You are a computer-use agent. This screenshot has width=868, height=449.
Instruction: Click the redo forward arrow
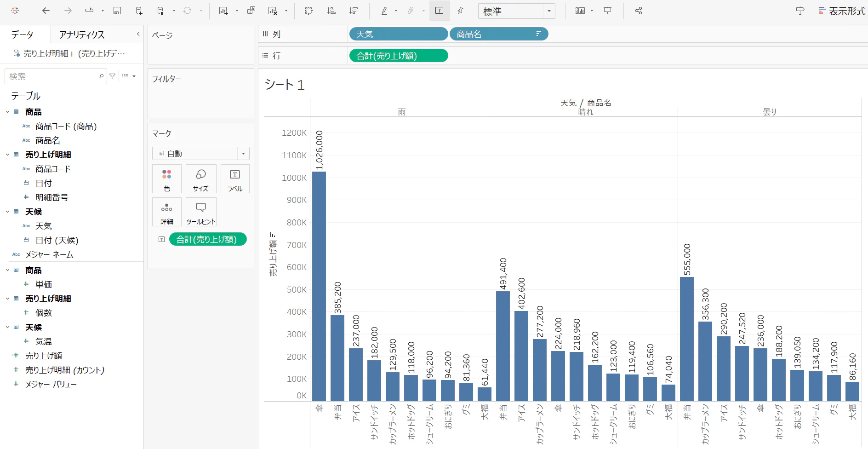pyautogui.click(x=68, y=11)
